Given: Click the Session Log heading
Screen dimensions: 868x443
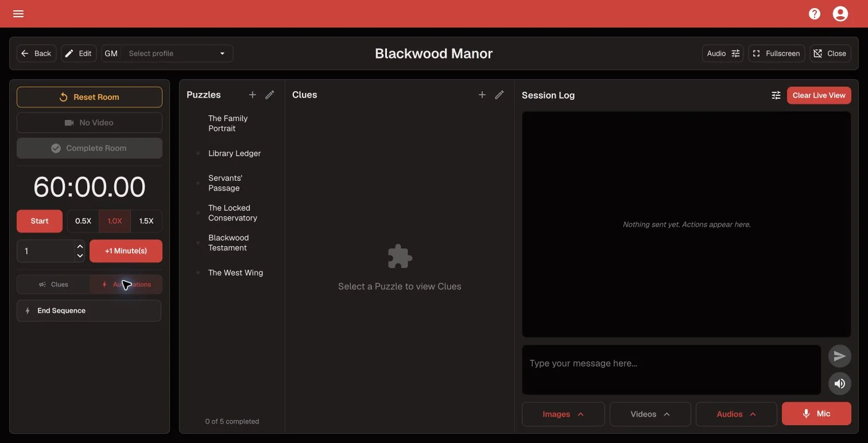Looking at the screenshot, I should pyautogui.click(x=548, y=95).
